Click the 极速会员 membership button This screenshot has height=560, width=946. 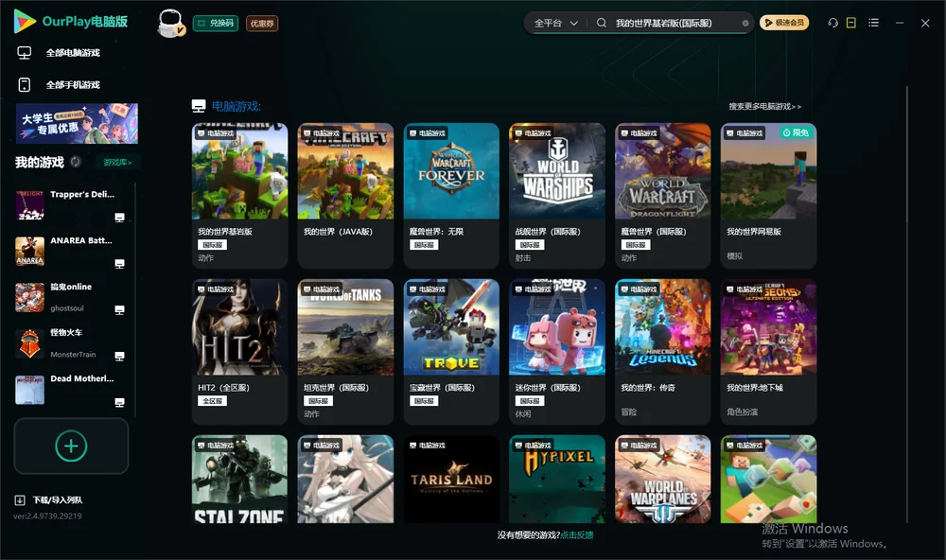[x=784, y=23]
